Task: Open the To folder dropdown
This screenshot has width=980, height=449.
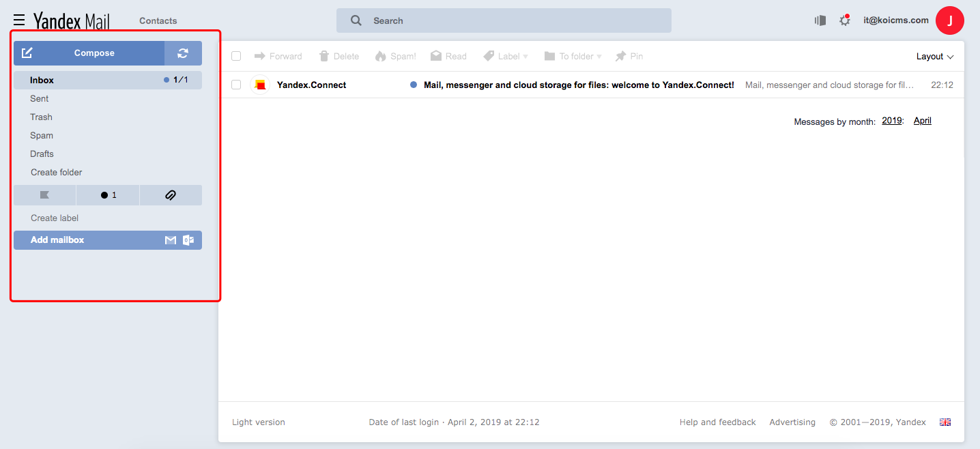Action: [573, 56]
